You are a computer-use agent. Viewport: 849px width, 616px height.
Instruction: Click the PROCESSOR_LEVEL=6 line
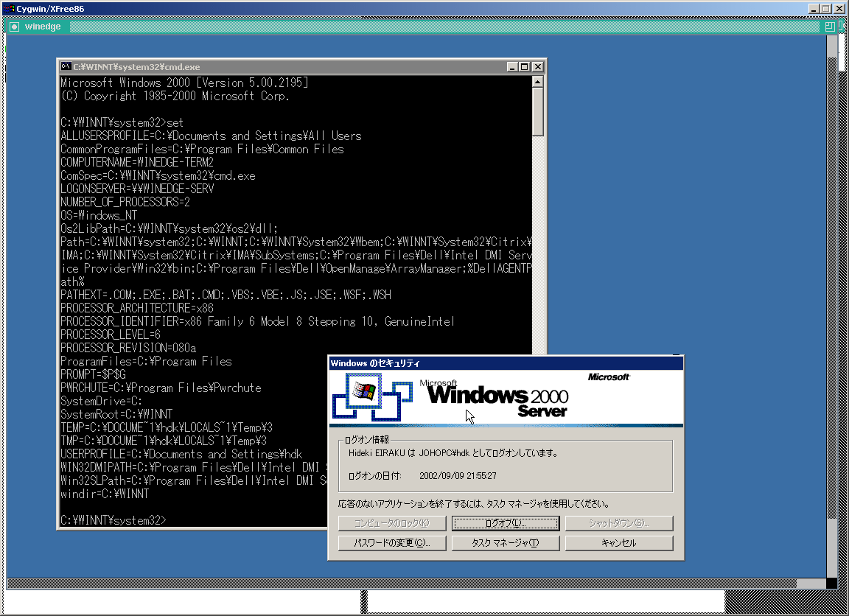(111, 335)
